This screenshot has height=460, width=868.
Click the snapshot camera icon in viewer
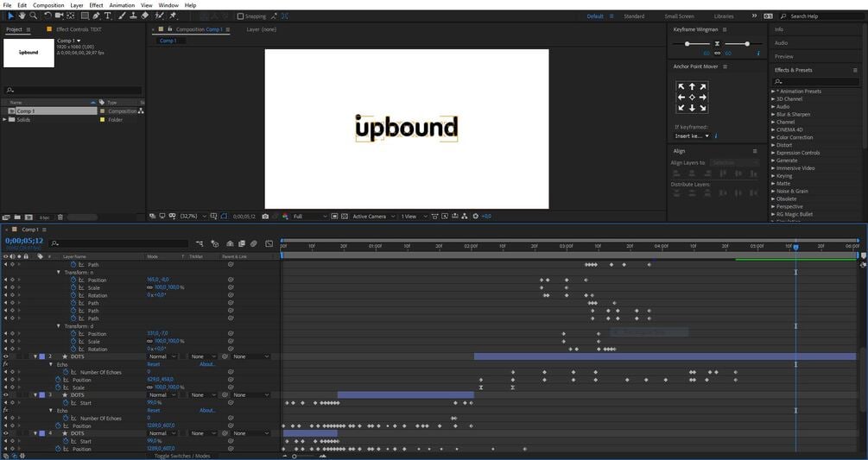coord(265,216)
